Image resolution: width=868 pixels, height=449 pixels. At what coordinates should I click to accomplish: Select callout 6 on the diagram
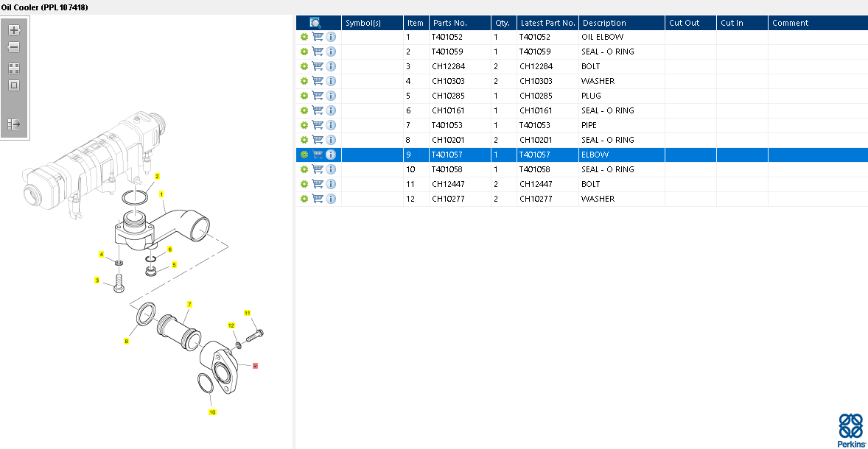(170, 250)
